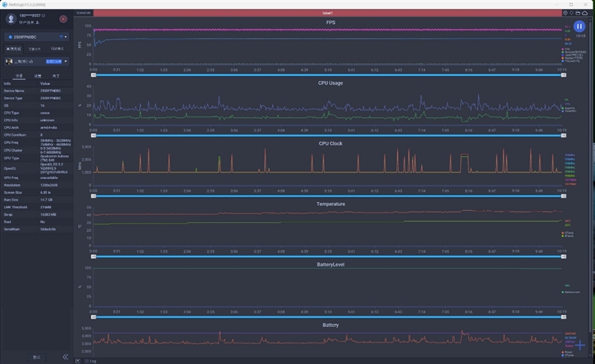Viewport: 595px width, 364px height.
Task: Click the label marker icon in top toolbar
Action: [x=572, y=13]
